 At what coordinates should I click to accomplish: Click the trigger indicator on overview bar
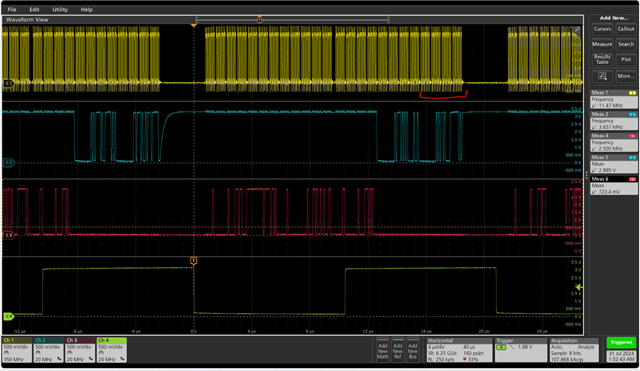(259, 20)
